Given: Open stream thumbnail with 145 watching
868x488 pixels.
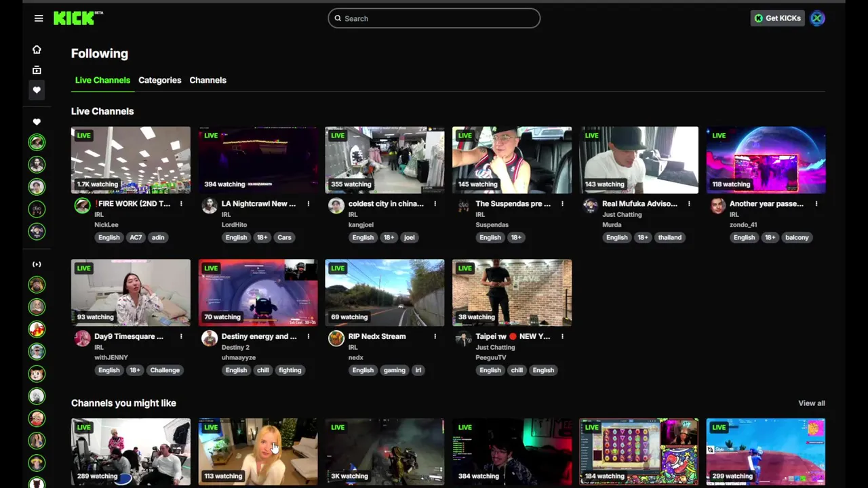Looking at the screenshot, I should coord(512,160).
